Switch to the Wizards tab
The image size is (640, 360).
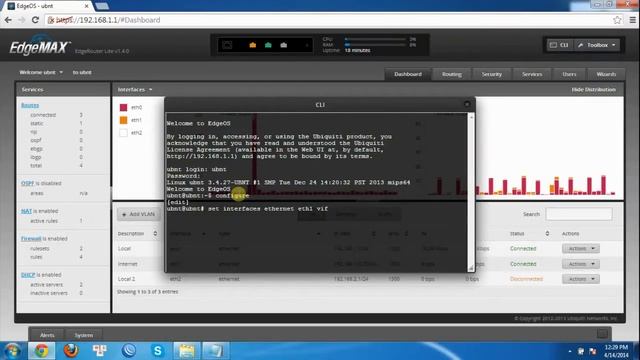pos(606,74)
